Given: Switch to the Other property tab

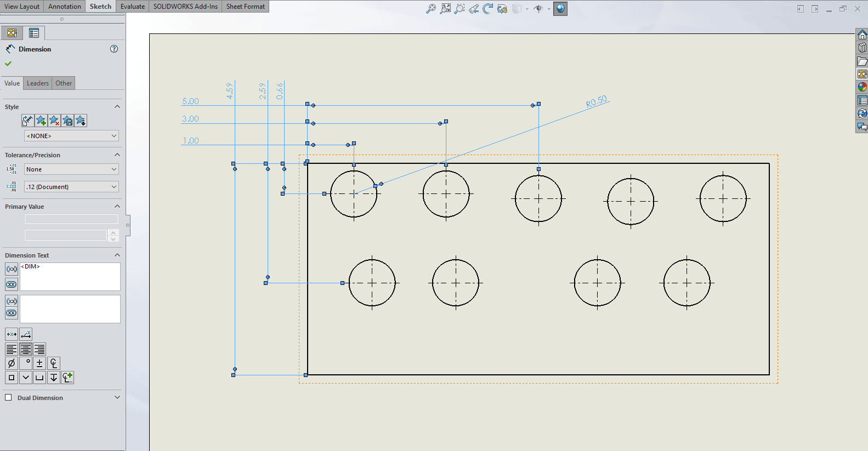Looking at the screenshot, I should (x=64, y=83).
